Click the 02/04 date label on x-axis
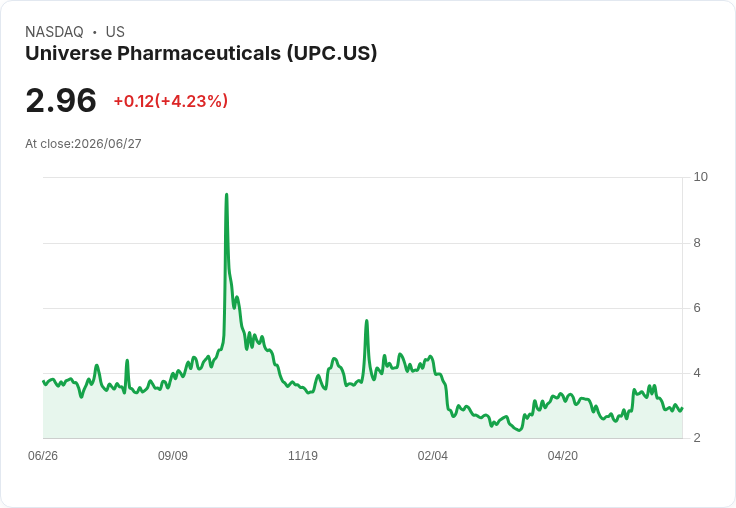Viewport: 736px width, 508px height. (433, 455)
